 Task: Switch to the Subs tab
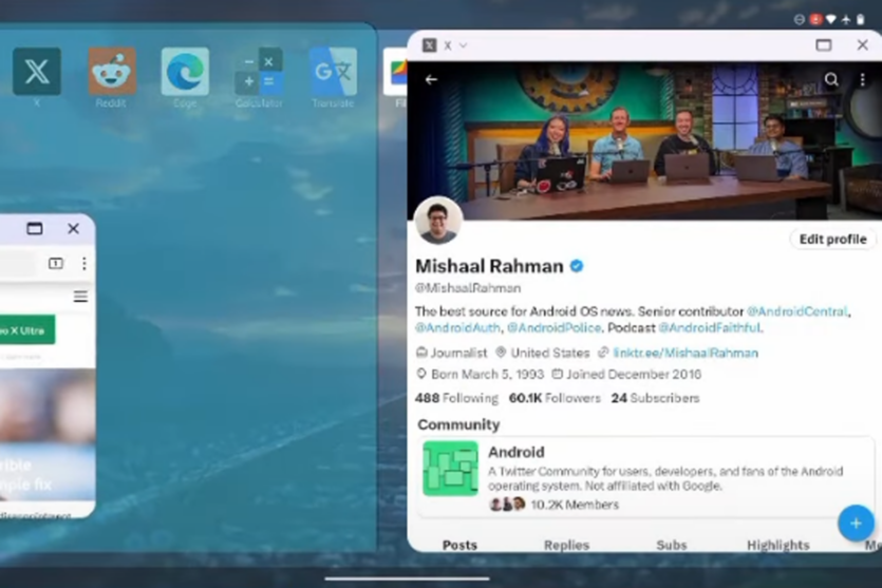coord(671,545)
